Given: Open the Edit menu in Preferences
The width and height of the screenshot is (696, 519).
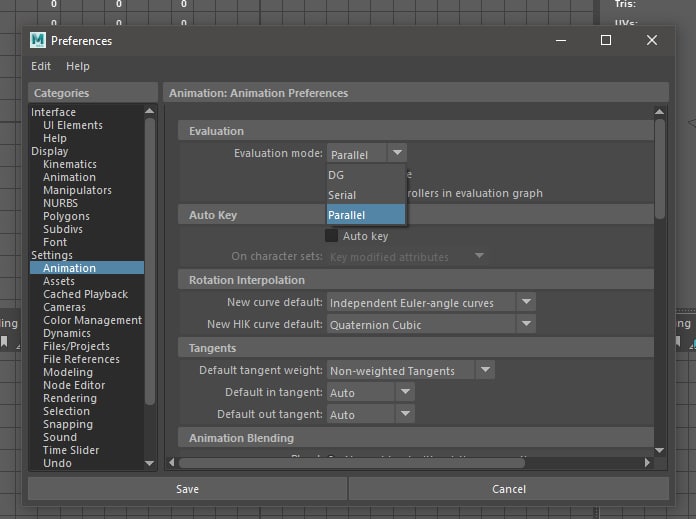Looking at the screenshot, I should point(41,66).
